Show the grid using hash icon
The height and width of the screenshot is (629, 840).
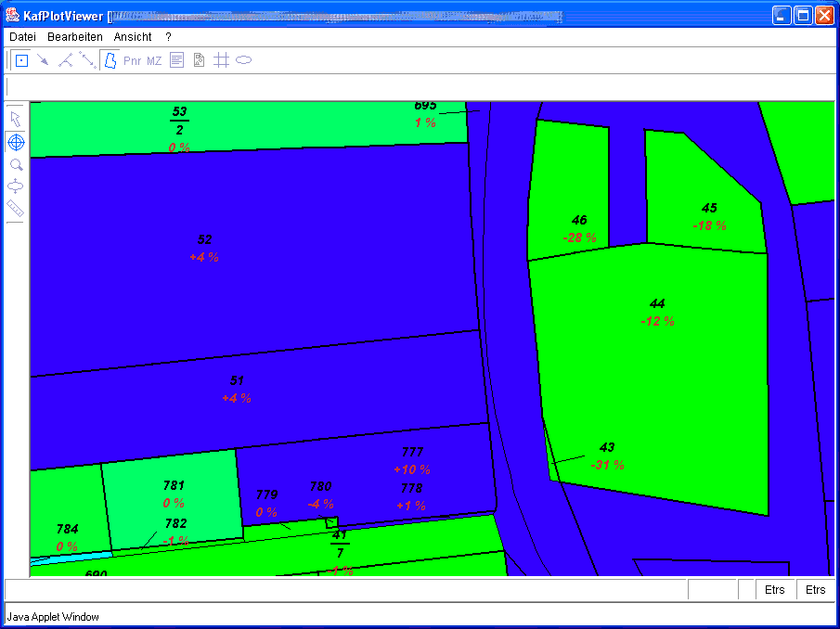point(221,61)
